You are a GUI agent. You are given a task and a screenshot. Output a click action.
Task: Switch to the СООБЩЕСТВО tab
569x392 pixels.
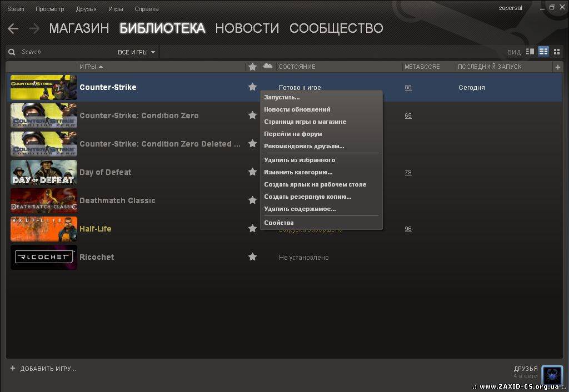pos(336,28)
